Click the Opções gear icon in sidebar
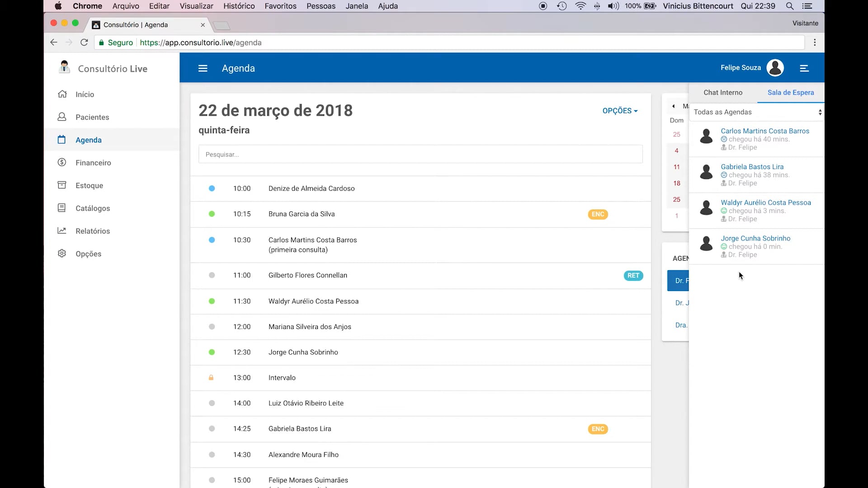868x488 pixels. (62, 253)
